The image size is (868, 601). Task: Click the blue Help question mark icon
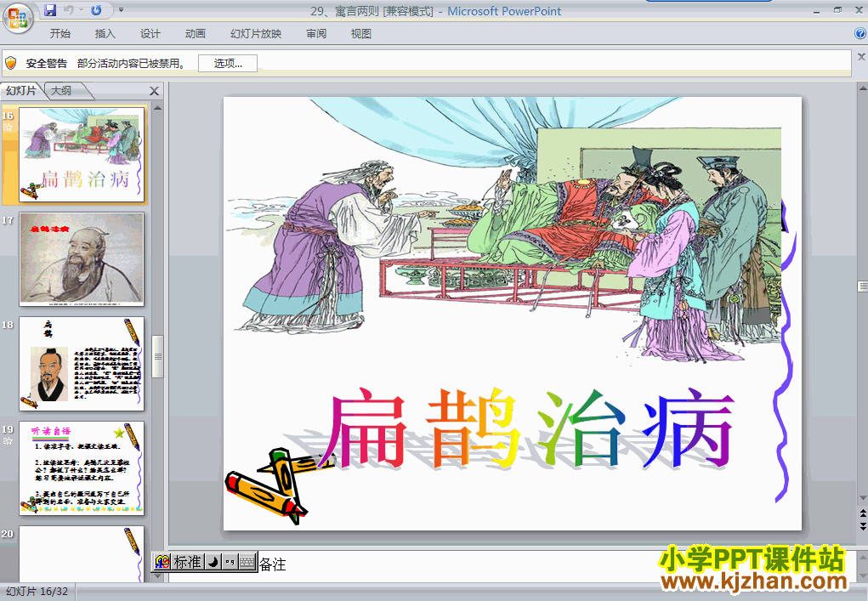pos(860,33)
